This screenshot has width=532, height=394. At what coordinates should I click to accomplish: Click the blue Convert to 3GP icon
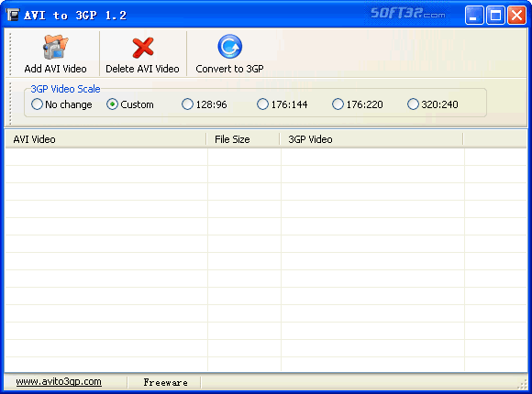229,47
